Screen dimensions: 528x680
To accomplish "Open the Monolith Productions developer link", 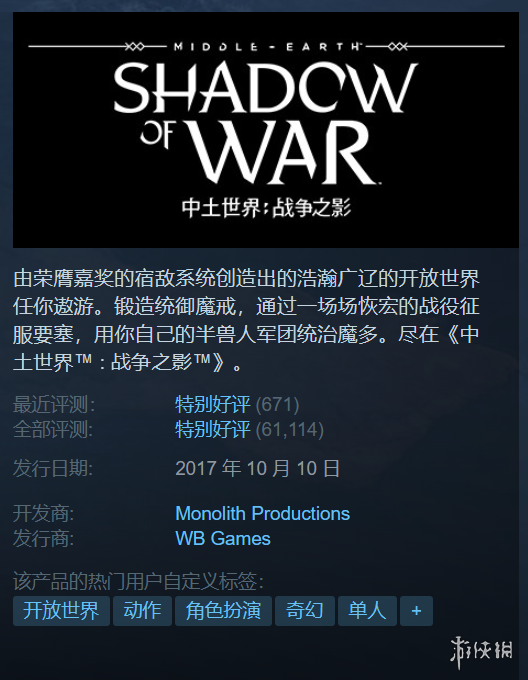I will 262,513.
